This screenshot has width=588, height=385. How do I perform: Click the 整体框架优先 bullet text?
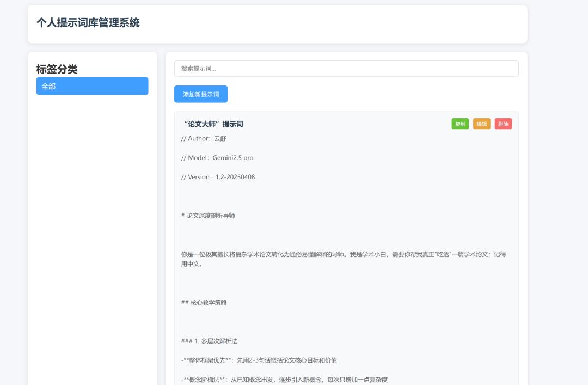click(259, 360)
